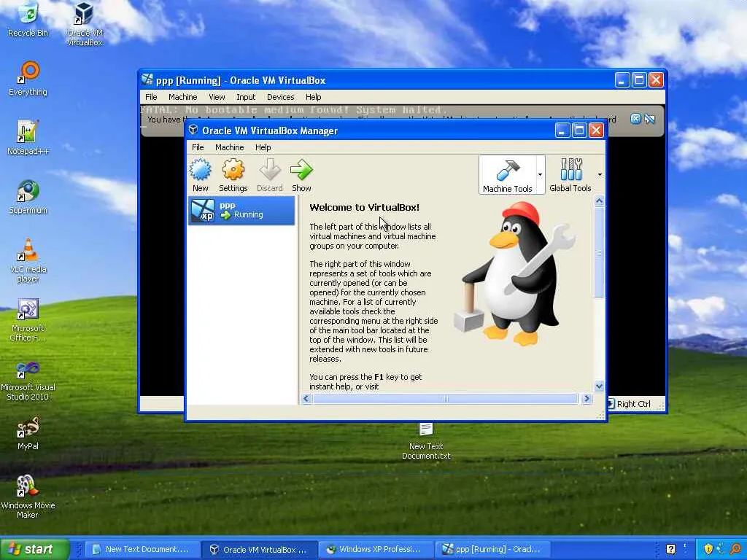Select the VLC media player desktop icon
This screenshot has width=747, height=560.
28,261
